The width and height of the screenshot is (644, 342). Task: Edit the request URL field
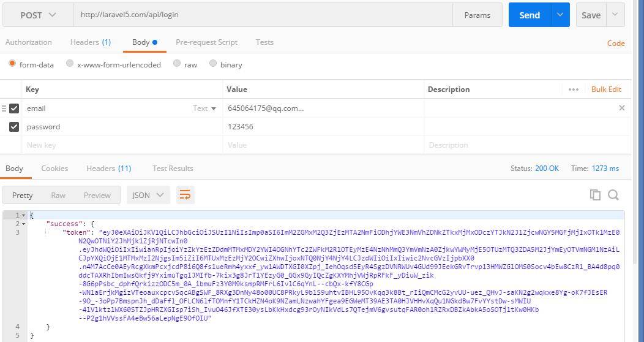tap(263, 15)
